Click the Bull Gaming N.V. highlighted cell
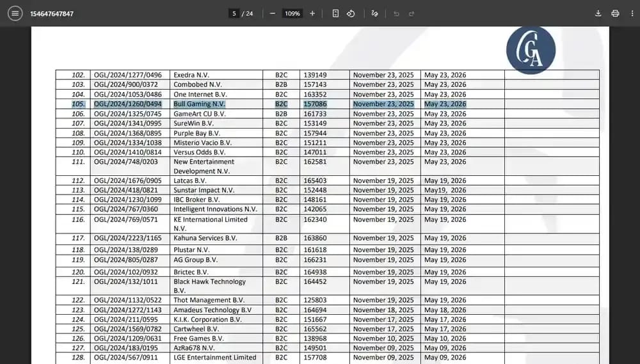 point(199,104)
